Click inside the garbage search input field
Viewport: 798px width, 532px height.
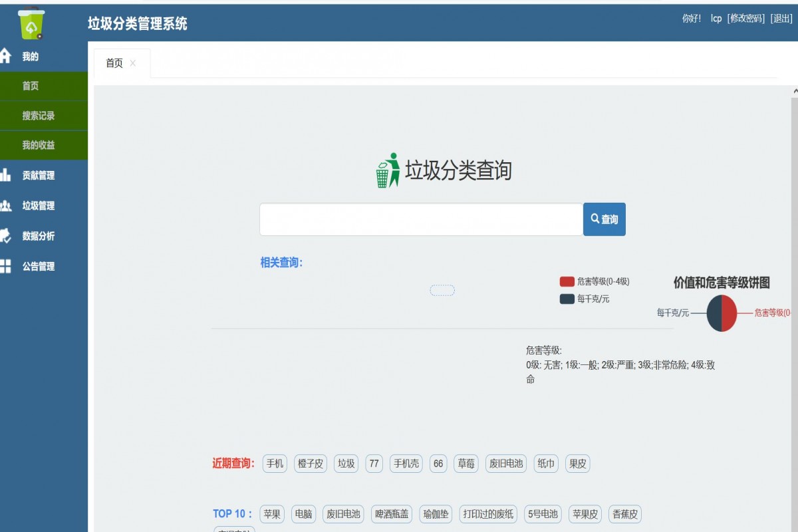point(419,219)
